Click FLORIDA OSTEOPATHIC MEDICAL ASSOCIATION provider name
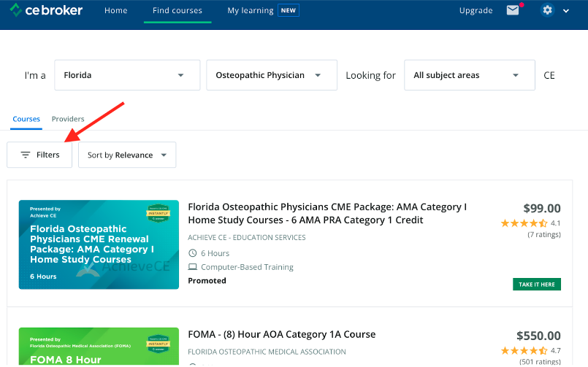The width and height of the screenshot is (588, 367). (267, 352)
